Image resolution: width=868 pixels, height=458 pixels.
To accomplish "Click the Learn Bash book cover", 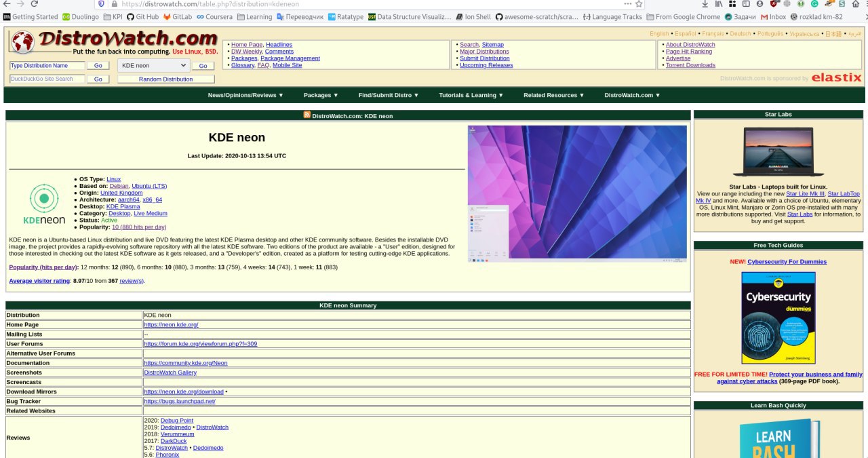I will [780, 438].
